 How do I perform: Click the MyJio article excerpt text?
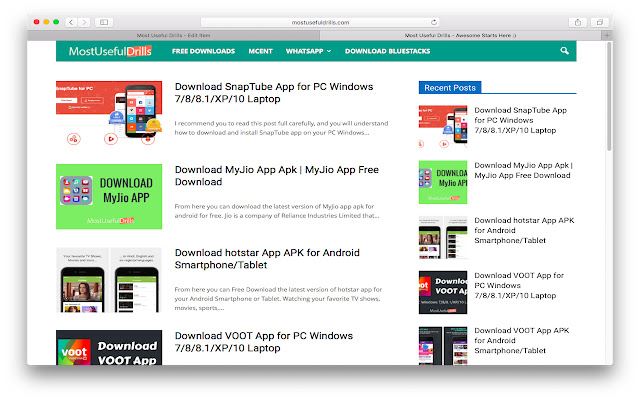pos(277,211)
